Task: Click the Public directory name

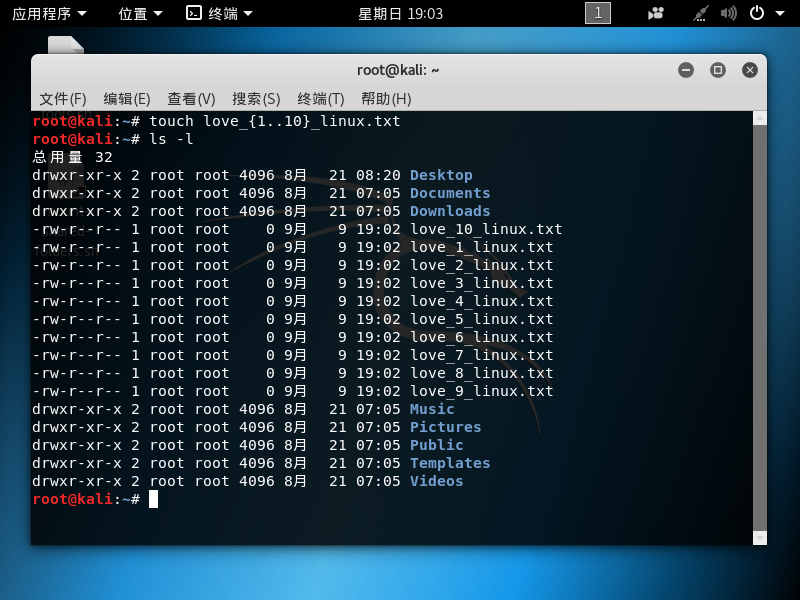Action: click(437, 445)
